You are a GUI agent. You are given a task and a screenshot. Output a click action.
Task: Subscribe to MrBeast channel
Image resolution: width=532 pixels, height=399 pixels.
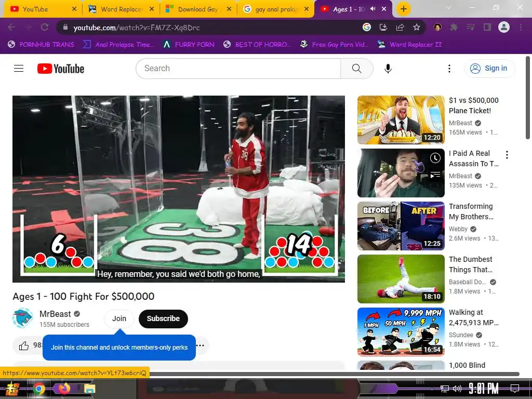coord(163,318)
